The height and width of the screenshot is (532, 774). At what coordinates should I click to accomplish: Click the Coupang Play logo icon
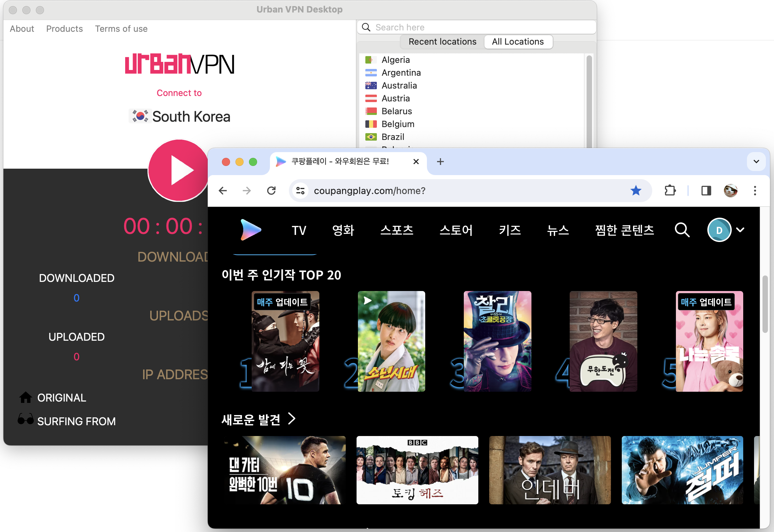coord(251,230)
